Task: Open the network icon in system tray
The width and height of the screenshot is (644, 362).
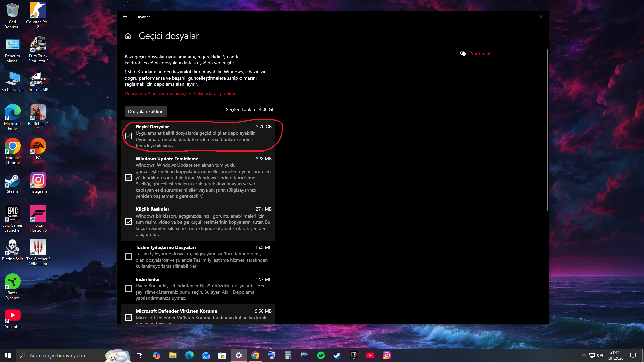Action: pyautogui.click(x=592, y=355)
